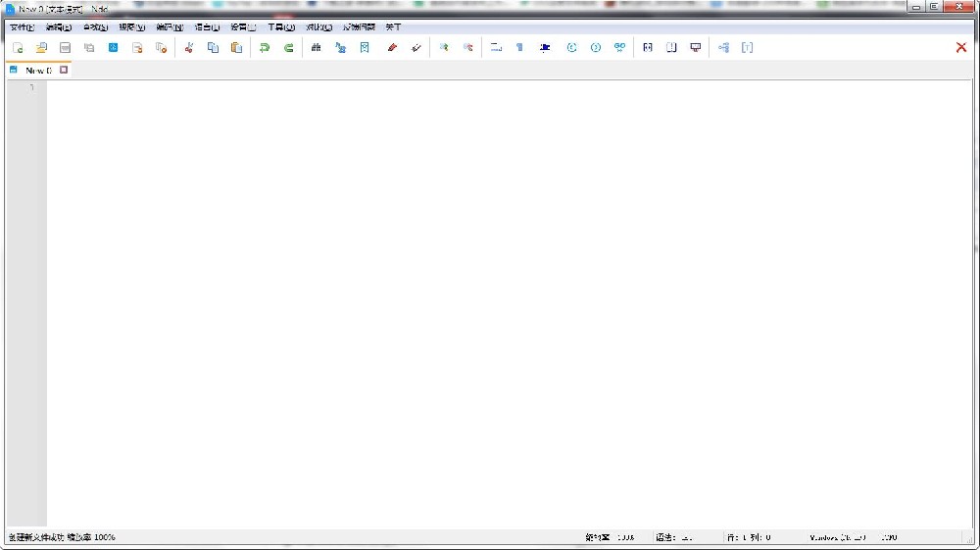Click line number 1 in the margin
This screenshot has width=980, height=550.
(32, 87)
